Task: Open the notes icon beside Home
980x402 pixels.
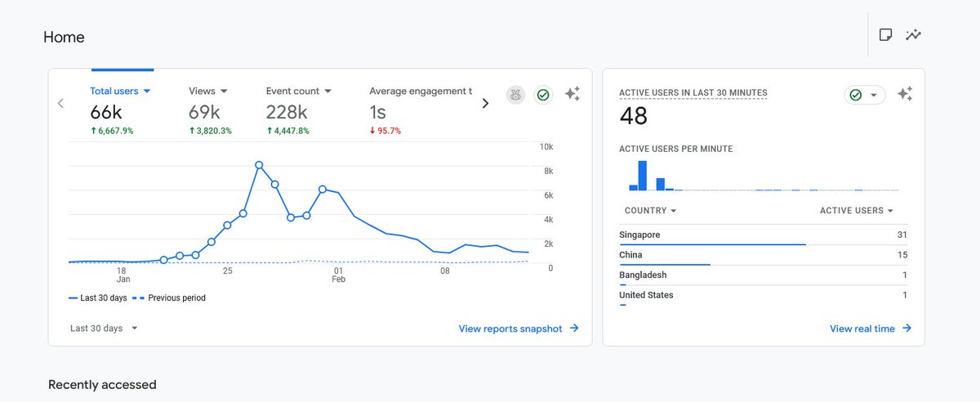Action: coord(884,34)
